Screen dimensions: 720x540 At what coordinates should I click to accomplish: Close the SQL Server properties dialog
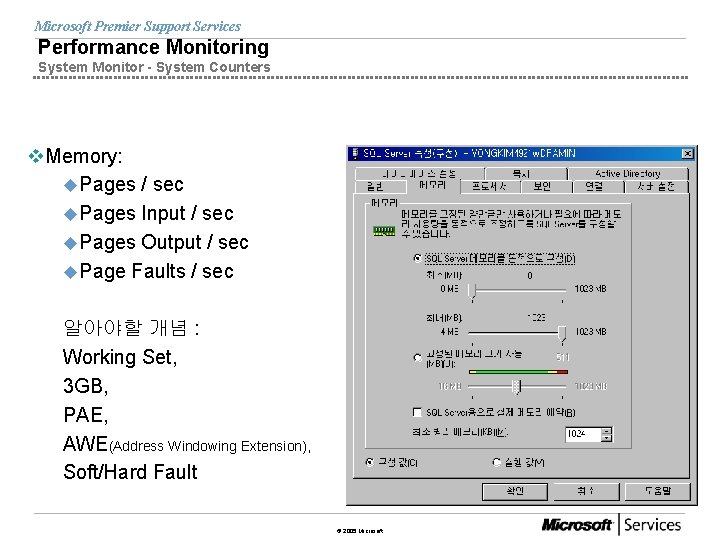tap(687, 153)
